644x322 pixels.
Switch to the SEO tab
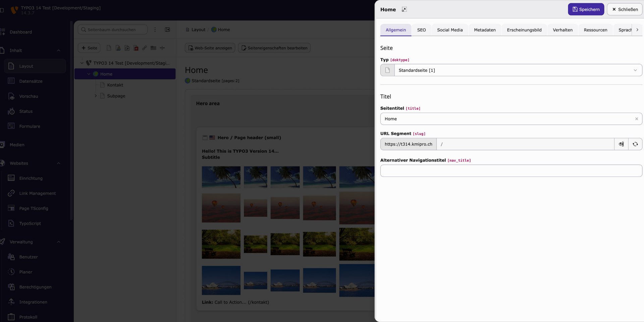[x=421, y=30]
